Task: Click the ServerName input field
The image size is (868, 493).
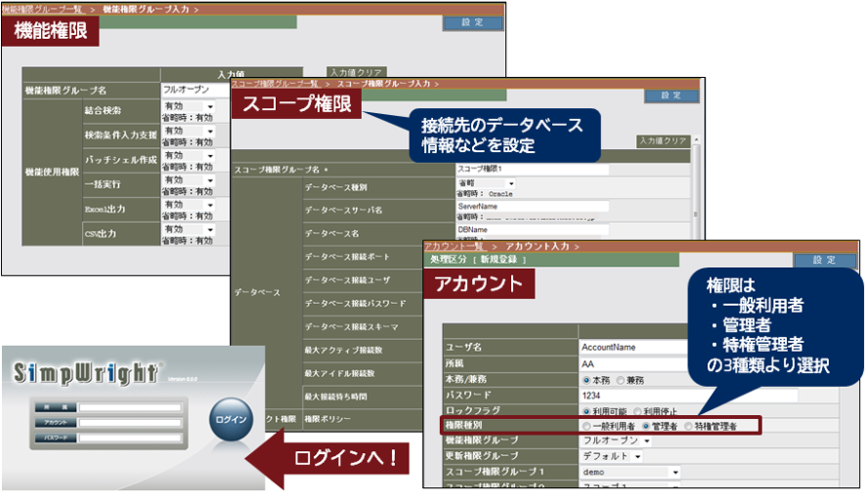Action: (x=533, y=207)
